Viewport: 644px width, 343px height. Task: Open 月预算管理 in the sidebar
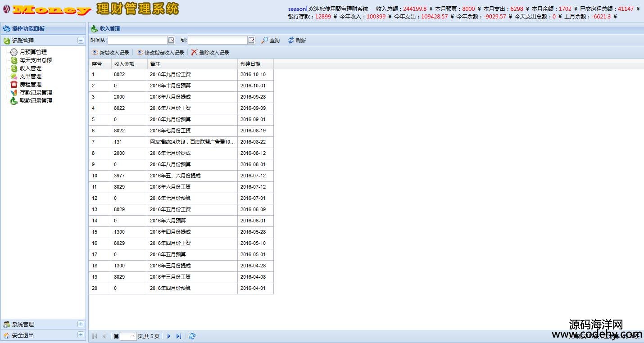pos(33,52)
